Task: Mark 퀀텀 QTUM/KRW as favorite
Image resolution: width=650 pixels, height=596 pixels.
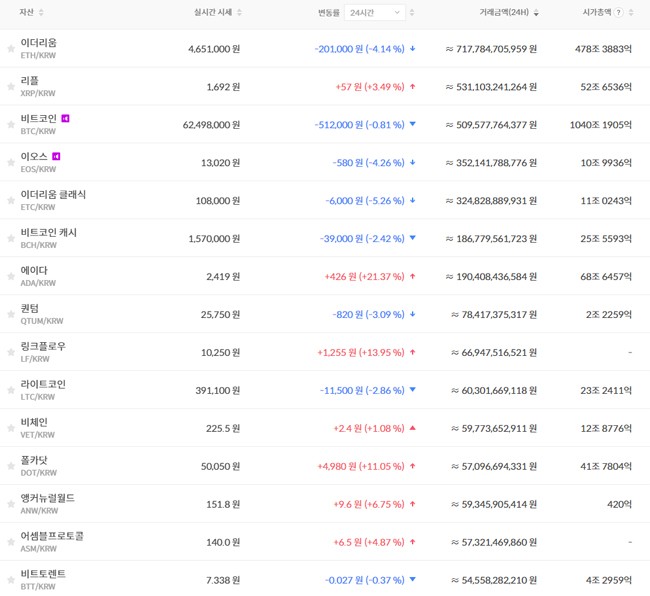Action: (x=11, y=314)
